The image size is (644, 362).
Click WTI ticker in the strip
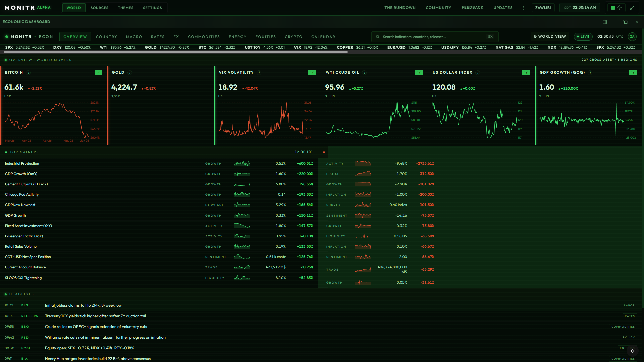click(117, 47)
